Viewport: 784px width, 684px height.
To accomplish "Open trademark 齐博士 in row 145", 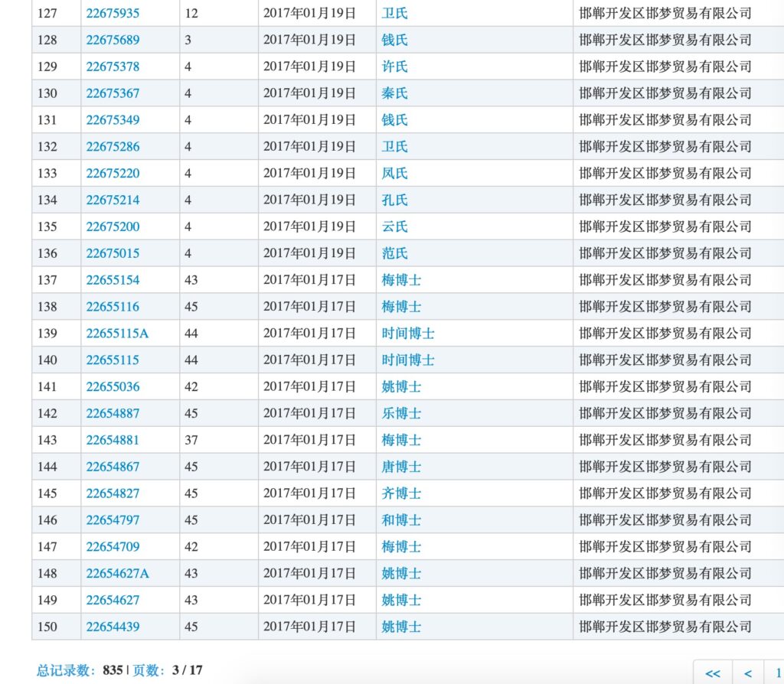I will (401, 493).
